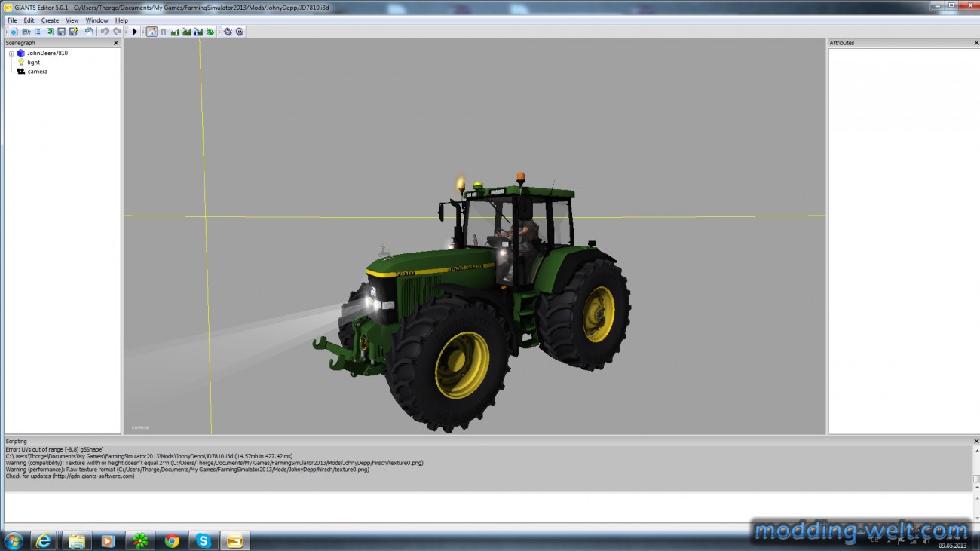Click the 'Warning (performance)' log line
980x551 pixels.
click(187, 470)
